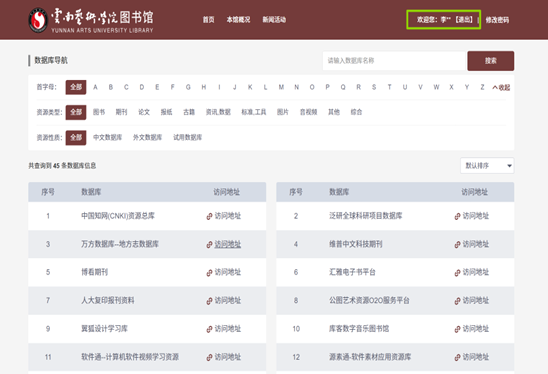Screen dimensions: 548x374
Task: Click database name 维普中文科技期刊
Action: (355, 244)
